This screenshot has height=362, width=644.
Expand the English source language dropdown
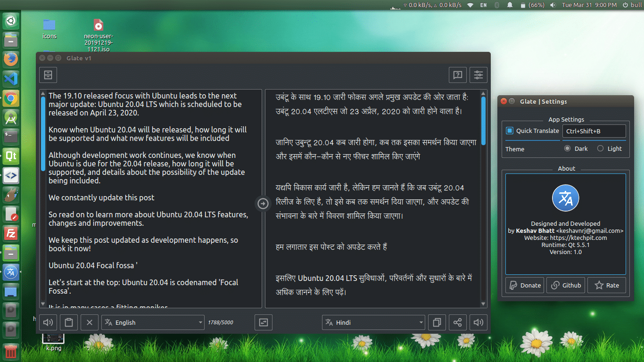click(x=153, y=322)
